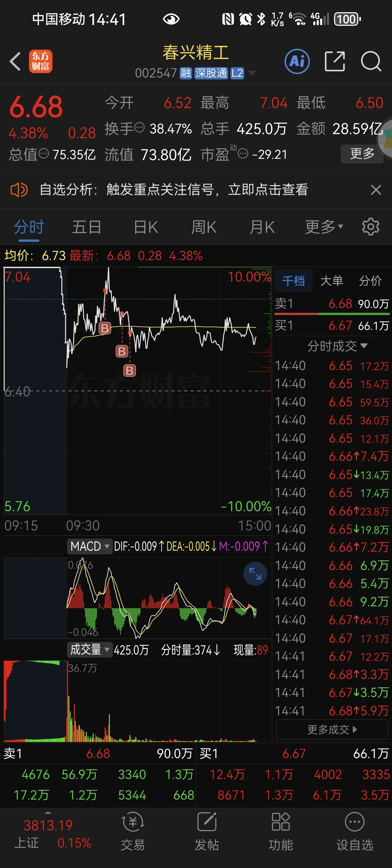
Task: Tap the first B buy marker on chart
Action: pyautogui.click(x=105, y=328)
